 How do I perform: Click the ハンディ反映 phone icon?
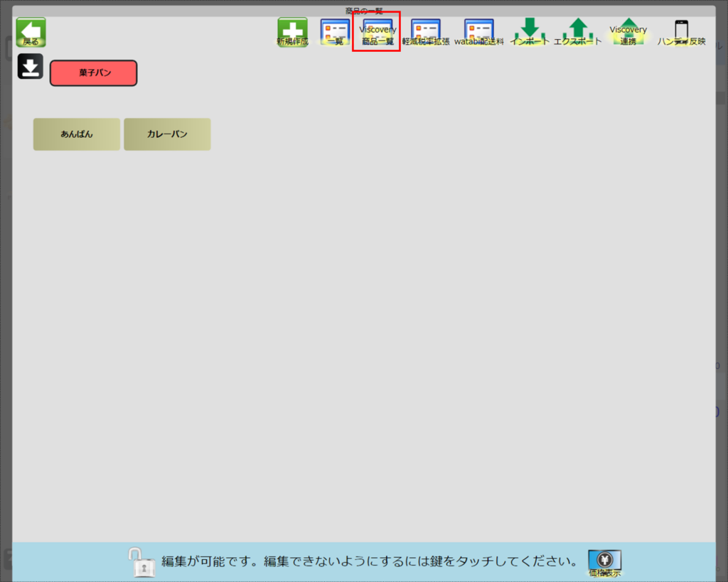click(x=681, y=33)
